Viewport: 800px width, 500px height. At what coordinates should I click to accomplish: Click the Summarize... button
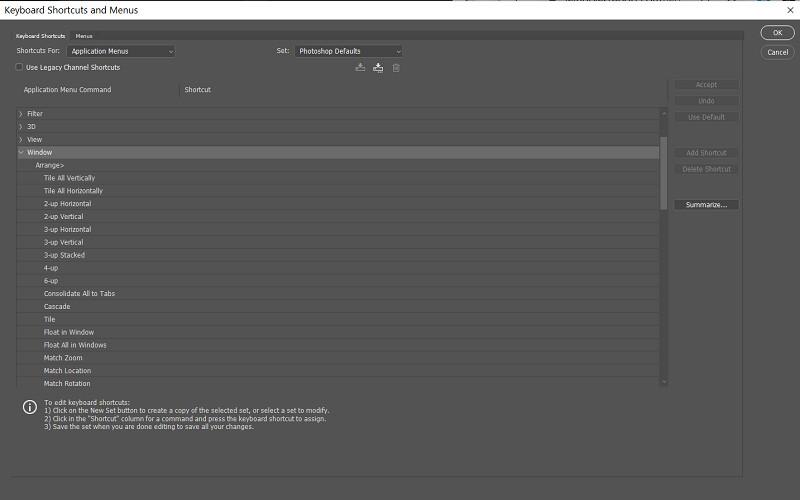point(706,205)
